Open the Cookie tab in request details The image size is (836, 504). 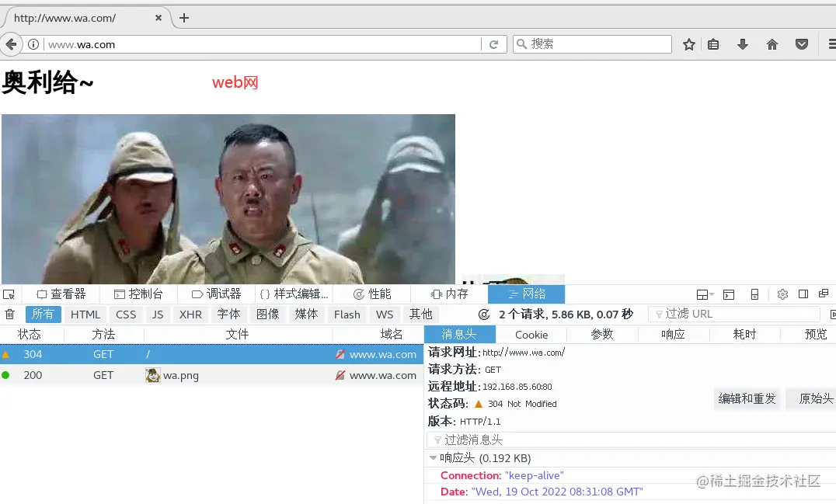[531, 334]
